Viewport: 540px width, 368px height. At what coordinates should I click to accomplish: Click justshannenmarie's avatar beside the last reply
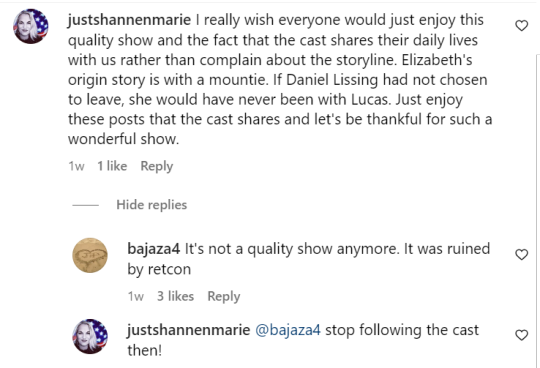click(90, 336)
